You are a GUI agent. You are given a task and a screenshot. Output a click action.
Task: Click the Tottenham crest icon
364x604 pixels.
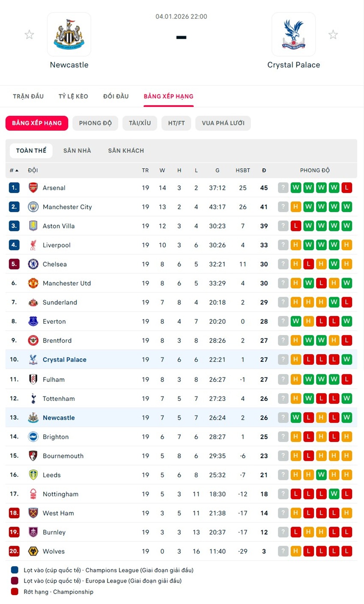coord(33,399)
